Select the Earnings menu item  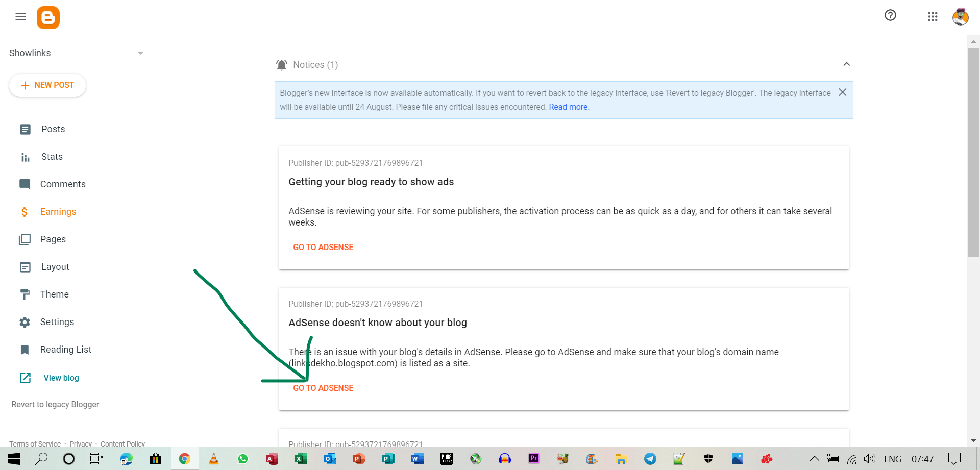[x=58, y=212]
